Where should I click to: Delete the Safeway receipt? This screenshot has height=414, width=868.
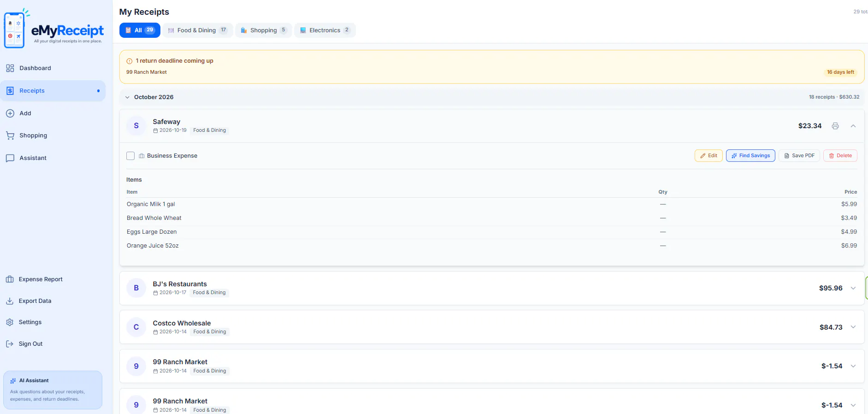click(x=840, y=156)
